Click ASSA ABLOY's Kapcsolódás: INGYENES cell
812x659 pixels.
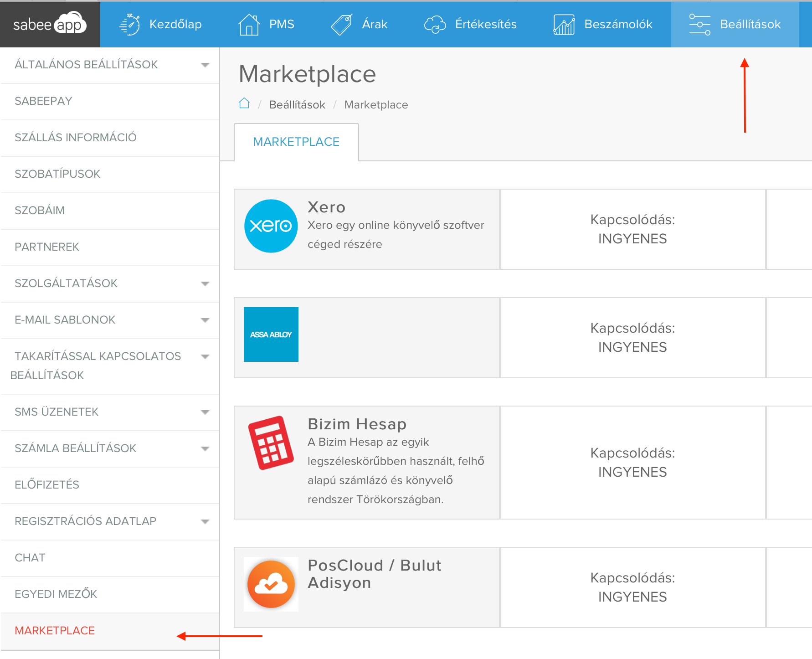click(632, 338)
